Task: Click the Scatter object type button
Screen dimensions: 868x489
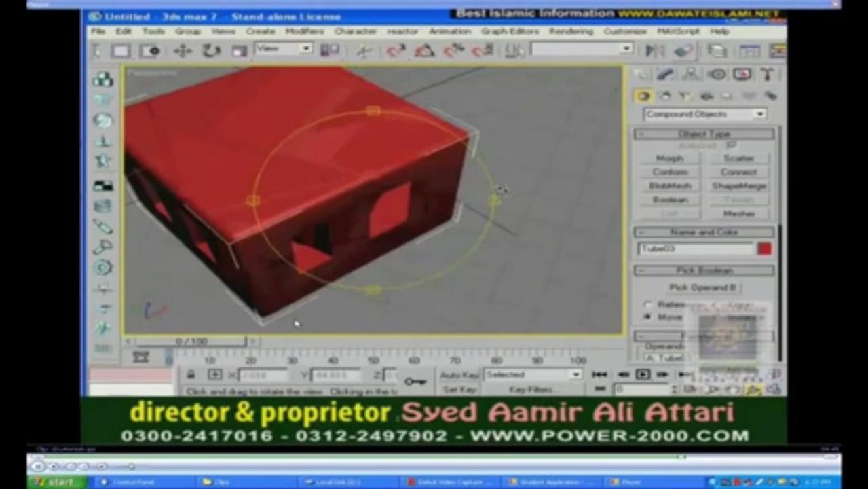Action: coord(738,158)
